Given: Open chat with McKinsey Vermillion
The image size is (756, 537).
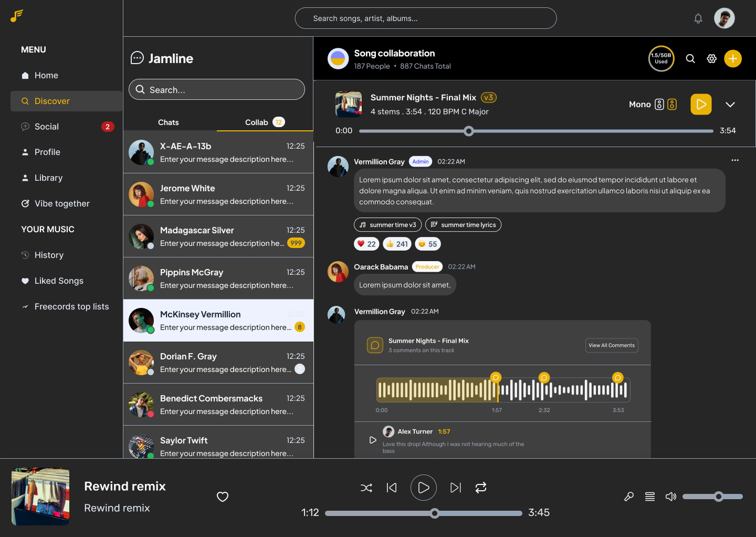Looking at the screenshot, I should click(x=218, y=321).
